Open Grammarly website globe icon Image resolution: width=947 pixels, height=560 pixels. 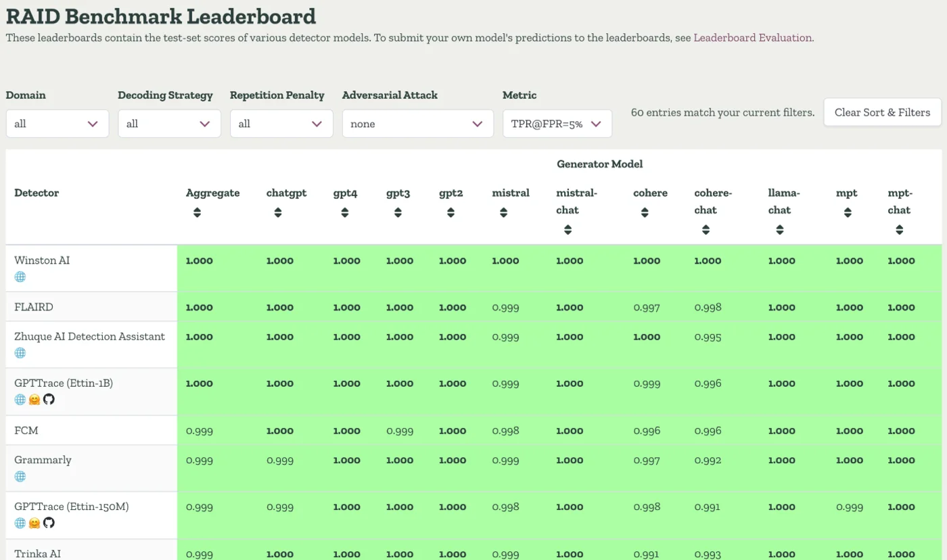(x=20, y=476)
